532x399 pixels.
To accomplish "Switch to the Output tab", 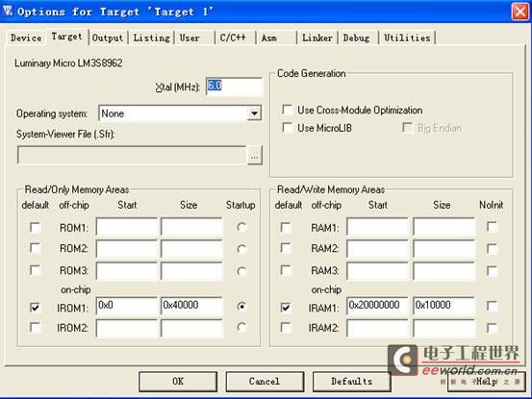I will (x=108, y=37).
